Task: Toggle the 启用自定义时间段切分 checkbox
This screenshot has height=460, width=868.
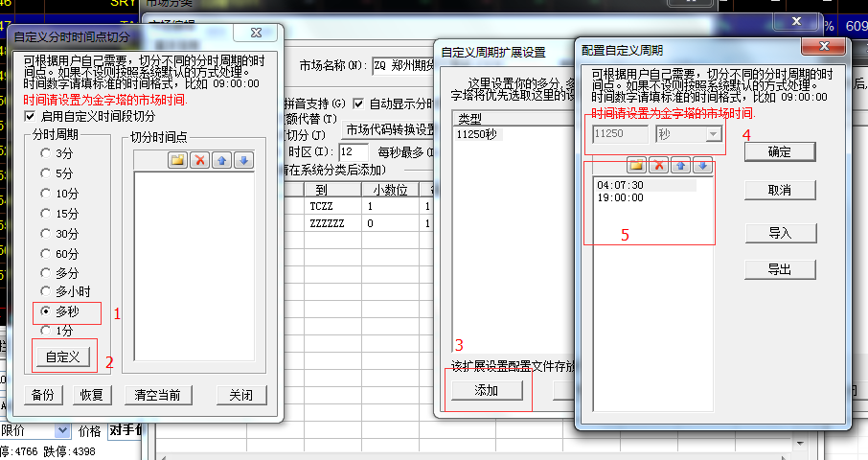Action: point(30,116)
